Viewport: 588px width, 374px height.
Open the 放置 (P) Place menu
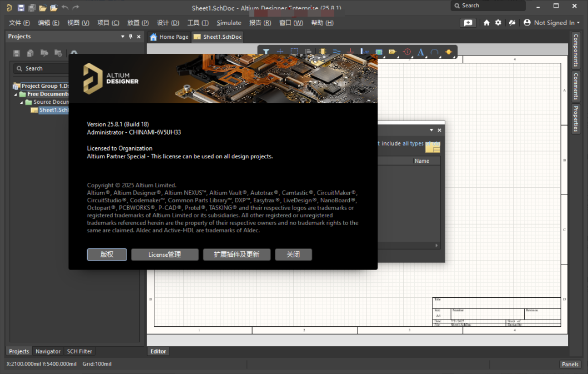point(138,23)
